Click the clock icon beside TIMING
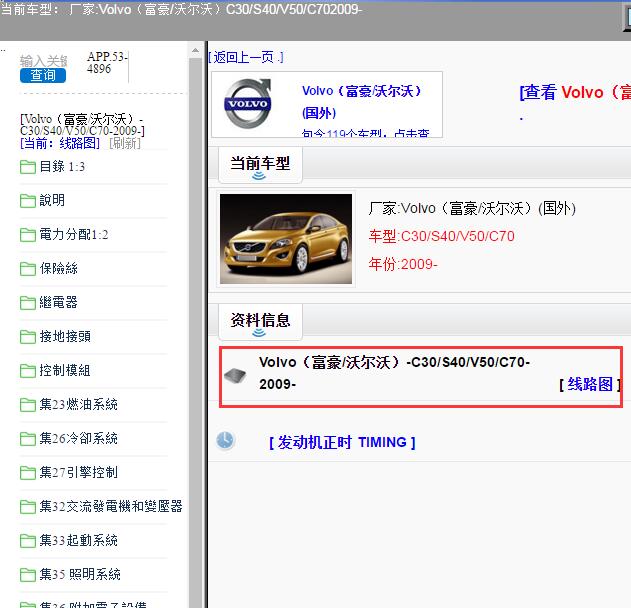Image resolution: width=631 pixels, height=608 pixels. point(225,440)
